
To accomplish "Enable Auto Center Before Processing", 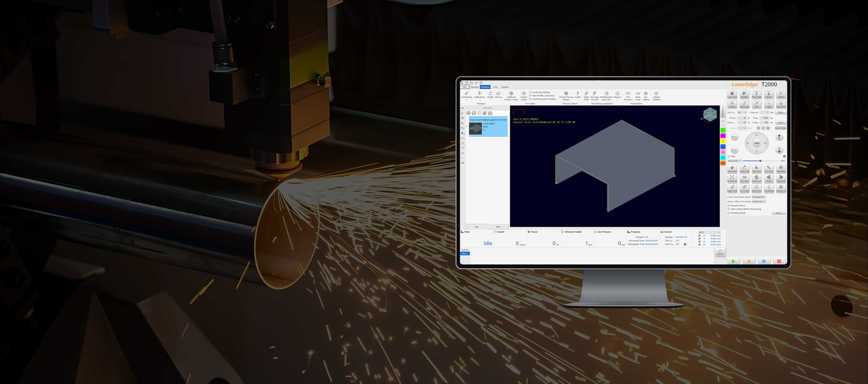I will point(729,209).
